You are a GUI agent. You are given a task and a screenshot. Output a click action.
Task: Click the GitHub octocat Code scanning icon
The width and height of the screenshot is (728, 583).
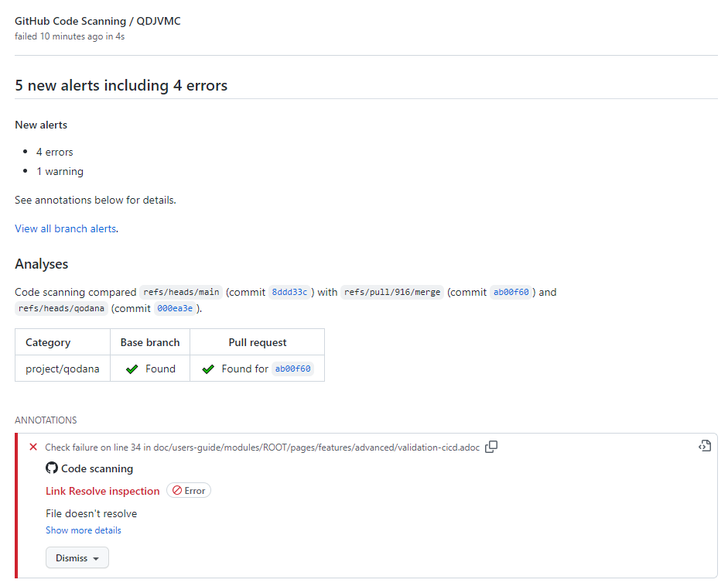(52, 468)
